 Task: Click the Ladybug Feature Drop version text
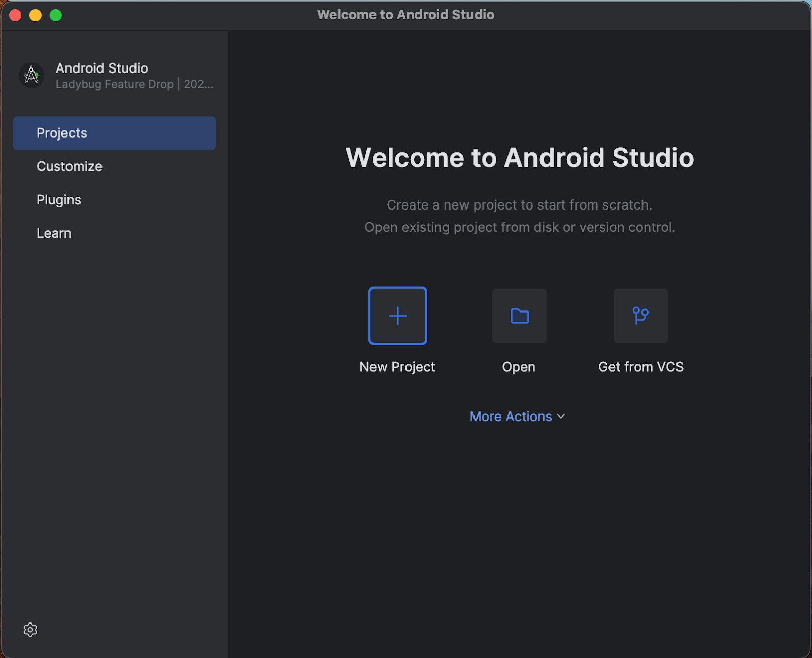tap(133, 84)
